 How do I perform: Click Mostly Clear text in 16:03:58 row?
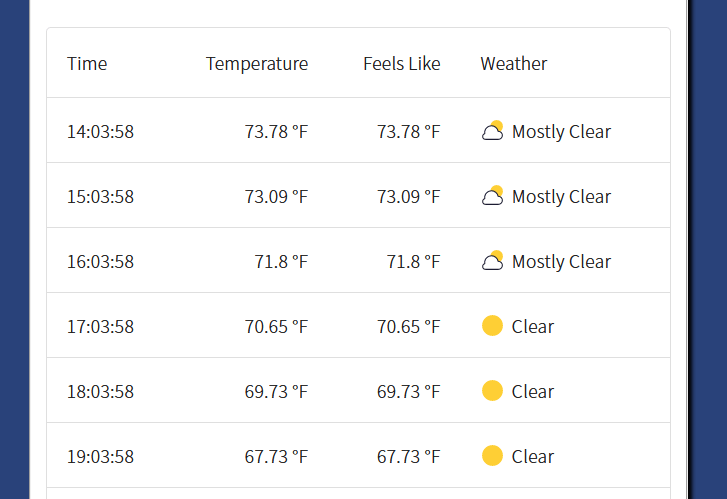561,262
